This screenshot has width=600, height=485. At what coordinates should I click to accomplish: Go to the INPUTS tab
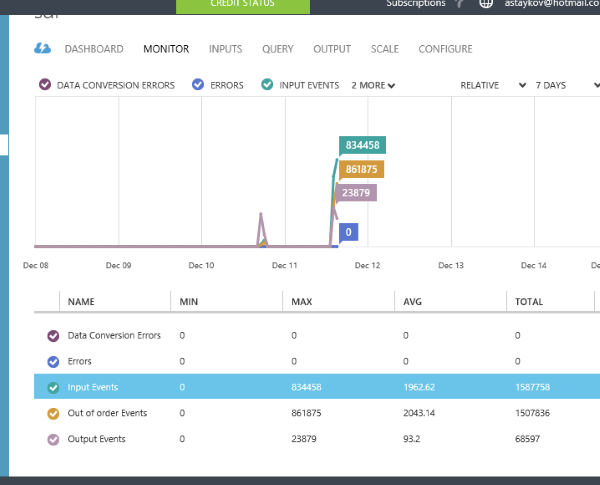click(x=225, y=49)
